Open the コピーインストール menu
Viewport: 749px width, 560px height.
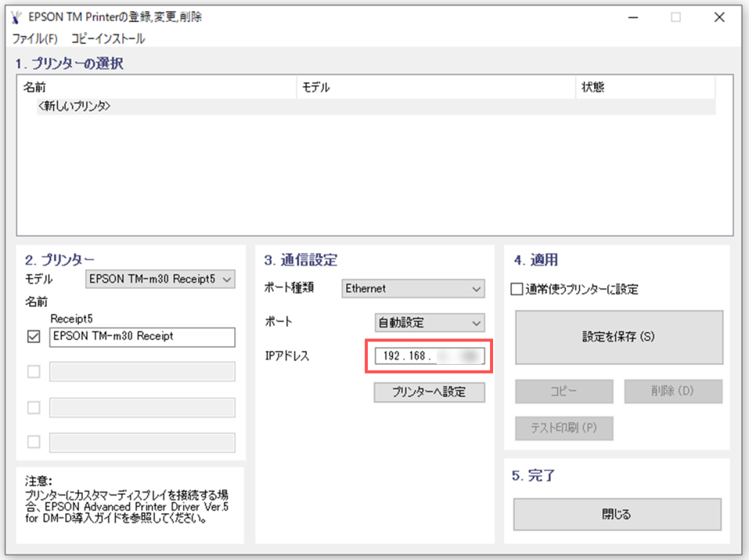coord(108,39)
